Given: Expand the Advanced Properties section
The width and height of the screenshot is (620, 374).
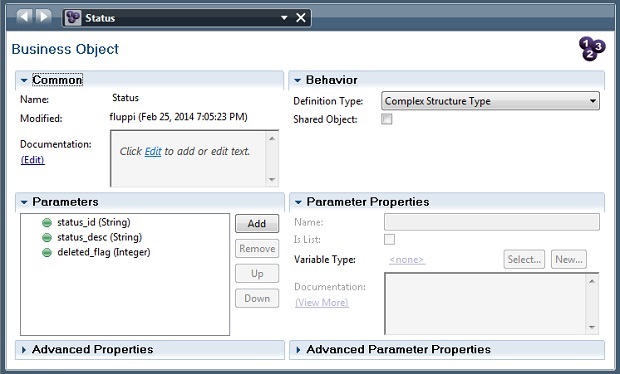Looking at the screenshot, I should [x=24, y=350].
